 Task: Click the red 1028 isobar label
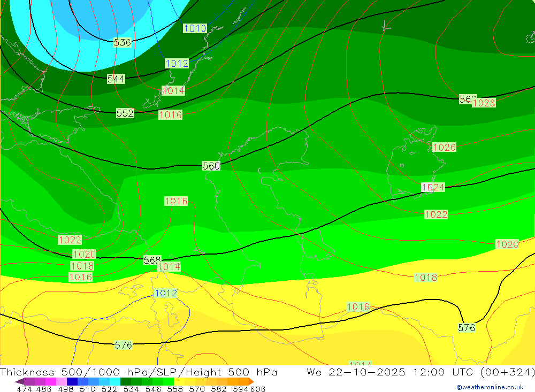point(484,103)
